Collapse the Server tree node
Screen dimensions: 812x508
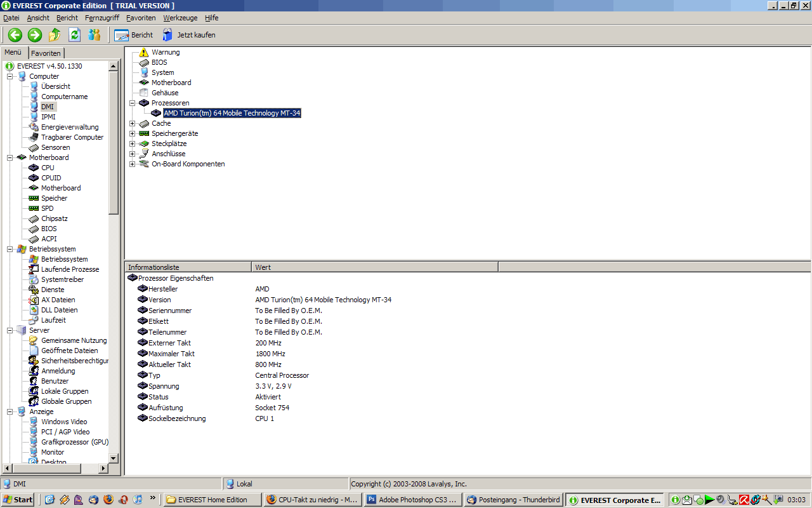click(x=10, y=330)
